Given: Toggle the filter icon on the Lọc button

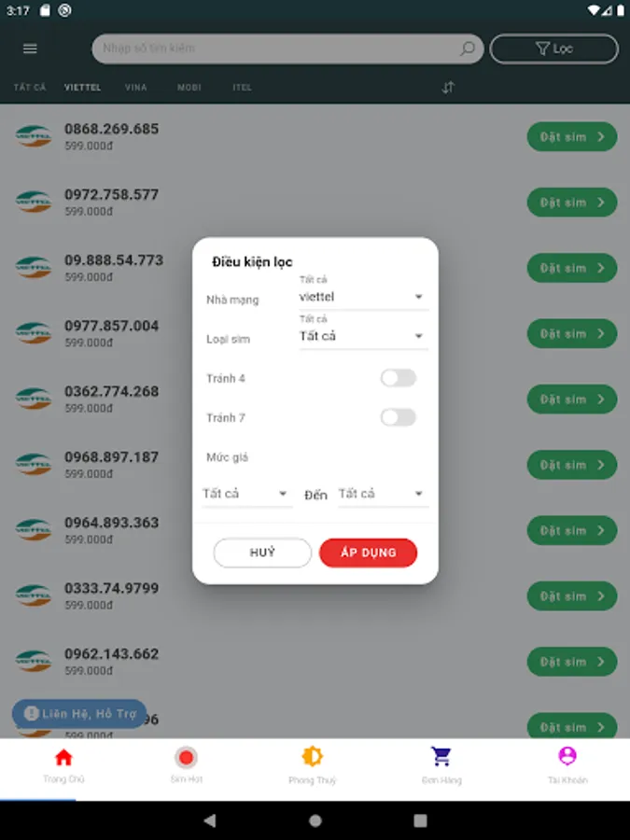Looking at the screenshot, I should coord(540,49).
